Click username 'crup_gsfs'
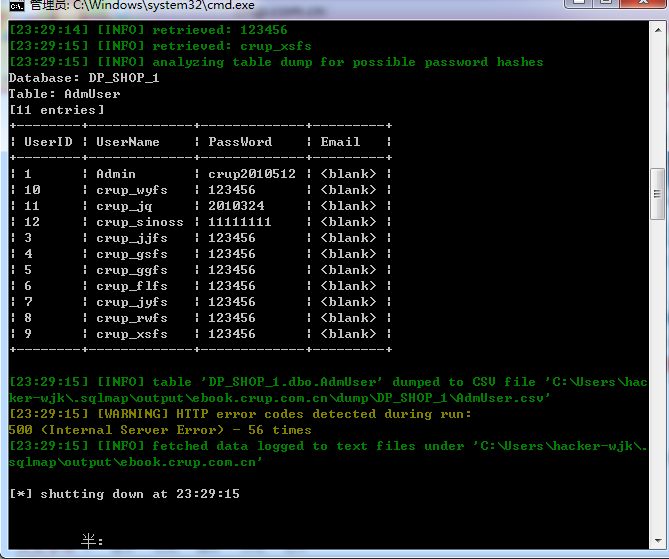The width and height of the screenshot is (669, 559). tap(132, 254)
